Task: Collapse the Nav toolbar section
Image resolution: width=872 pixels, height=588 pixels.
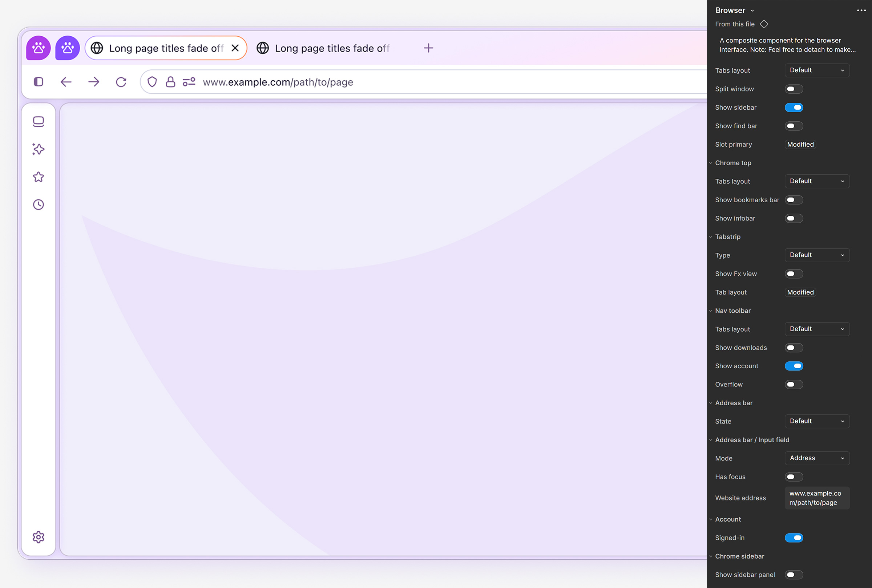Action: coord(710,311)
